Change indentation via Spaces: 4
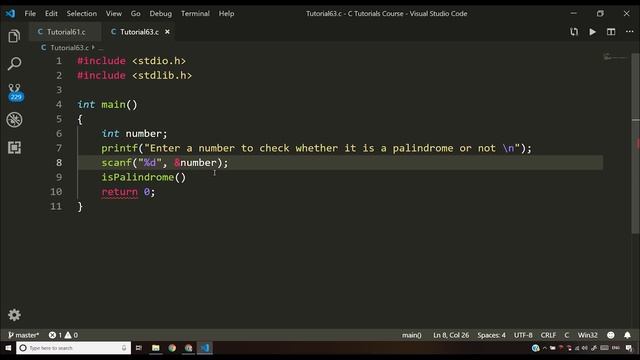The width and height of the screenshot is (640, 360). point(491,335)
